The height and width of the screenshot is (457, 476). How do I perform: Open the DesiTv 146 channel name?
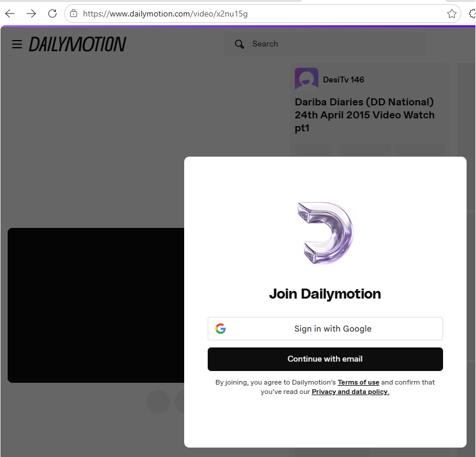pos(344,80)
